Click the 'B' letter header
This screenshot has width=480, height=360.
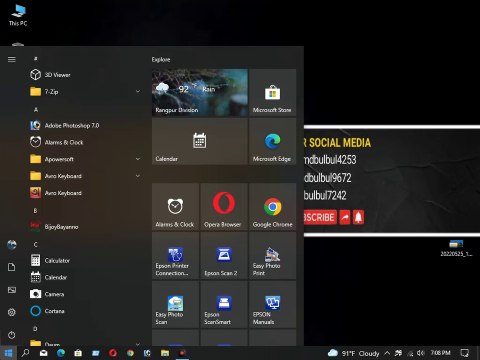(x=35, y=211)
